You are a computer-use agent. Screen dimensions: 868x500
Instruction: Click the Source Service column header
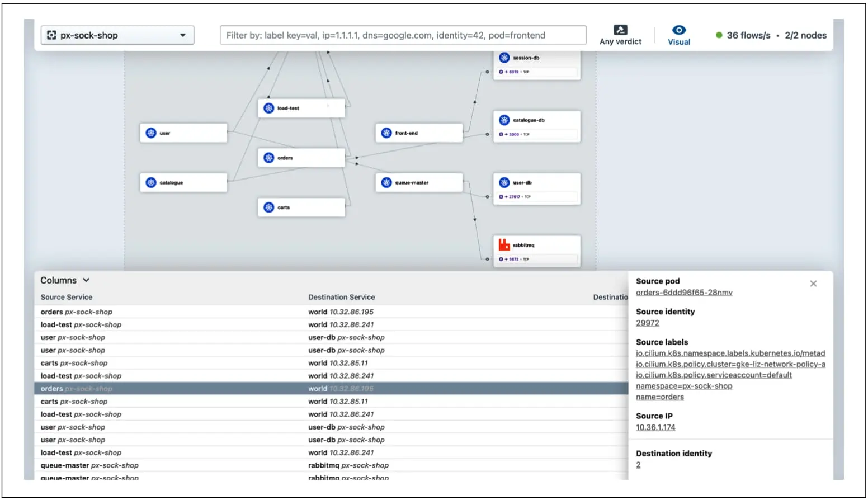(67, 297)
